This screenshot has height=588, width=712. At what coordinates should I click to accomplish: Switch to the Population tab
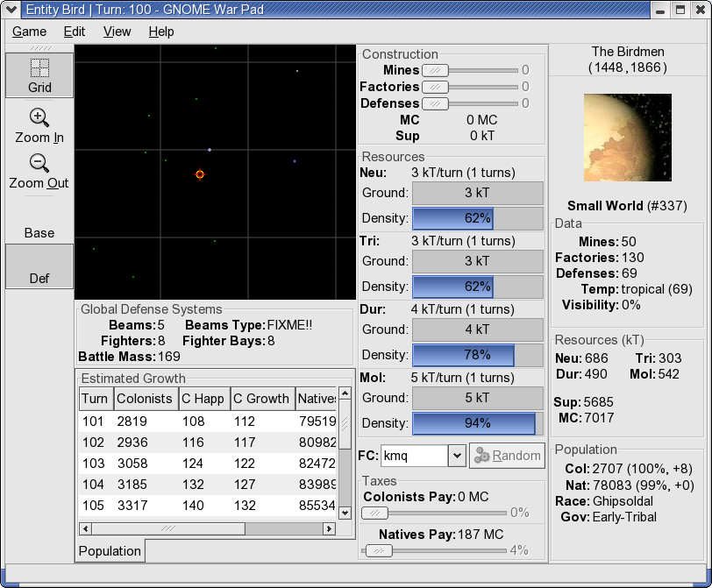pyautogui.click(x=110, y=551)
